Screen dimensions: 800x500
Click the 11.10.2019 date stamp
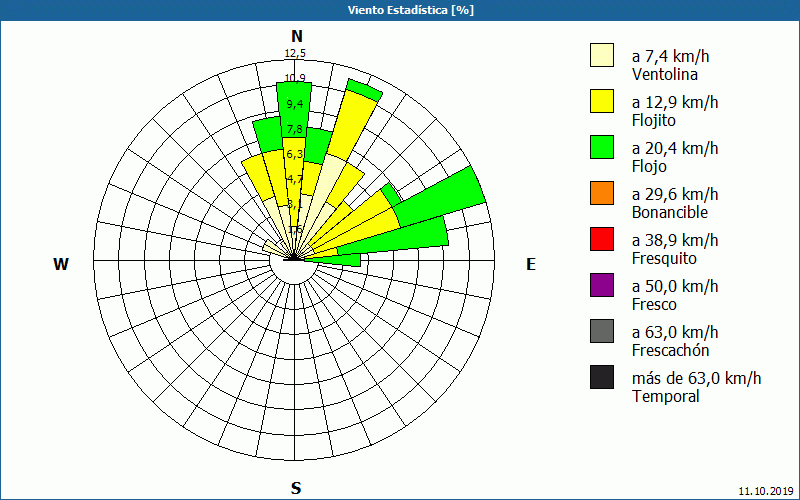[766, 491]
